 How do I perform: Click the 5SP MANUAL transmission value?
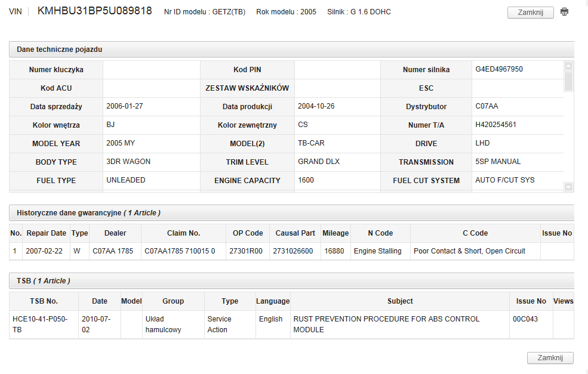(498, 162)
